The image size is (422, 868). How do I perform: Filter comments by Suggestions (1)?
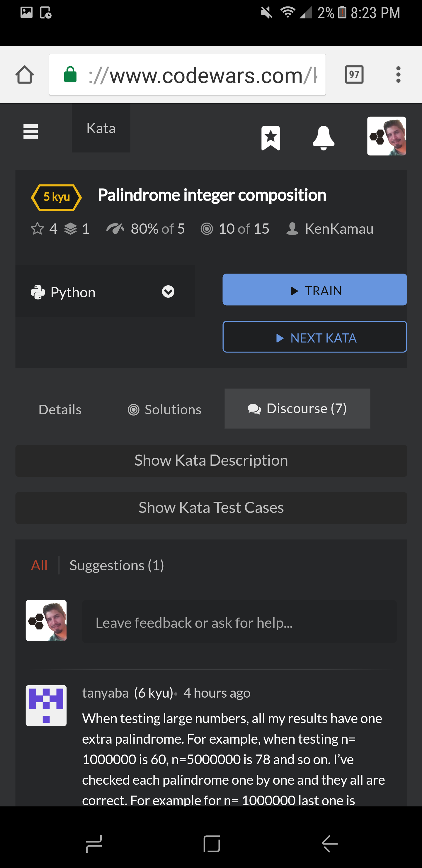click(117, 565)
